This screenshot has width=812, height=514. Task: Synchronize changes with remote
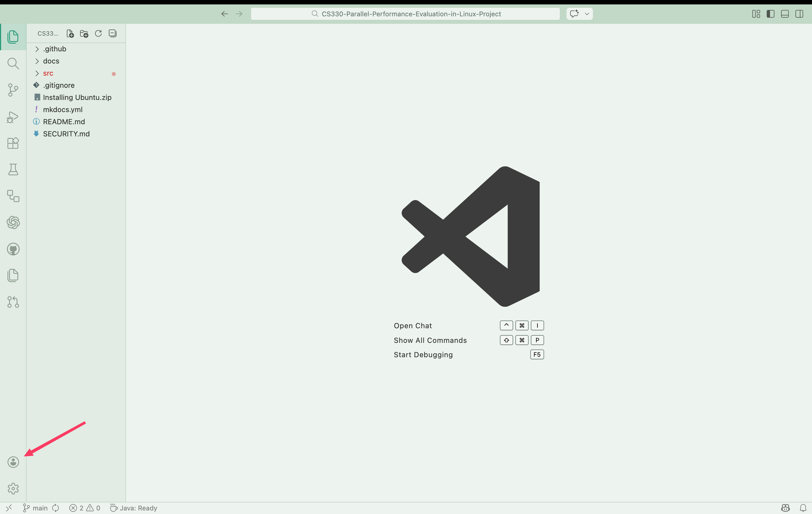pyautogui.click(x=56, y=508)
